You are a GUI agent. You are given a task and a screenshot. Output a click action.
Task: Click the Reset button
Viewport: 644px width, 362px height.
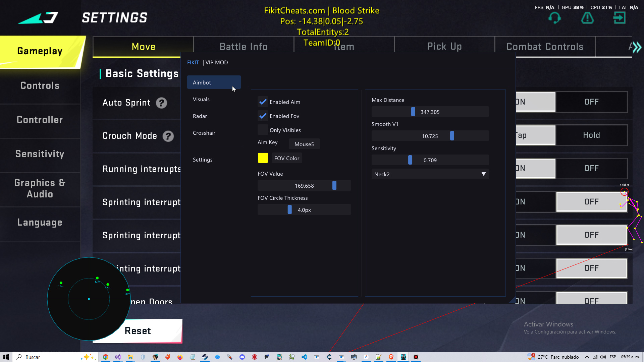click(x=138, y=331)
